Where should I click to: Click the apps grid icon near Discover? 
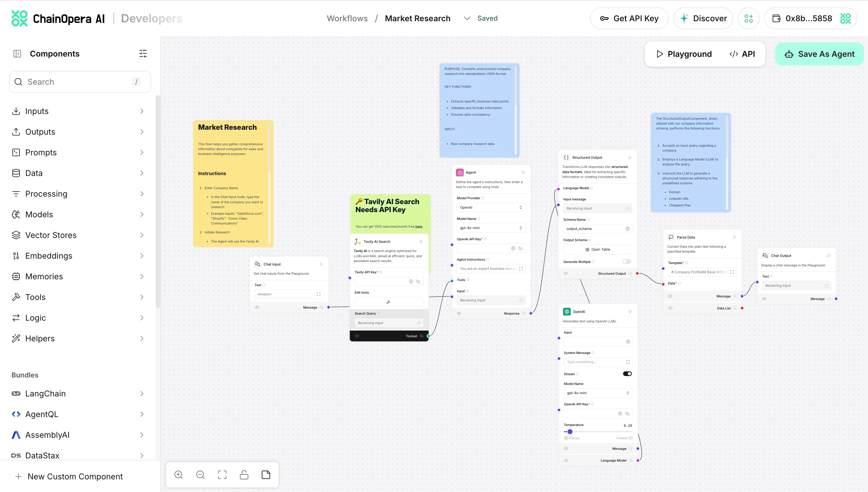click(x=749, y=18)
